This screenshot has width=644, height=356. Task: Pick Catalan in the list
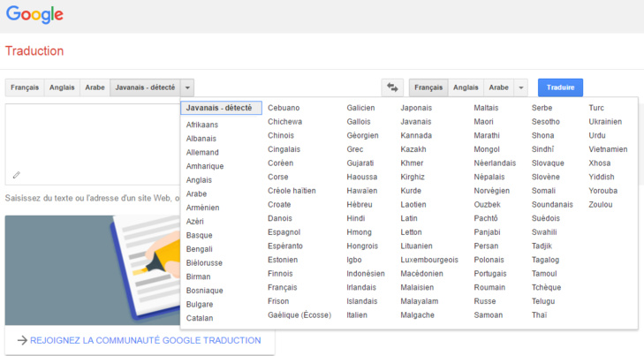tap(200, 318)
